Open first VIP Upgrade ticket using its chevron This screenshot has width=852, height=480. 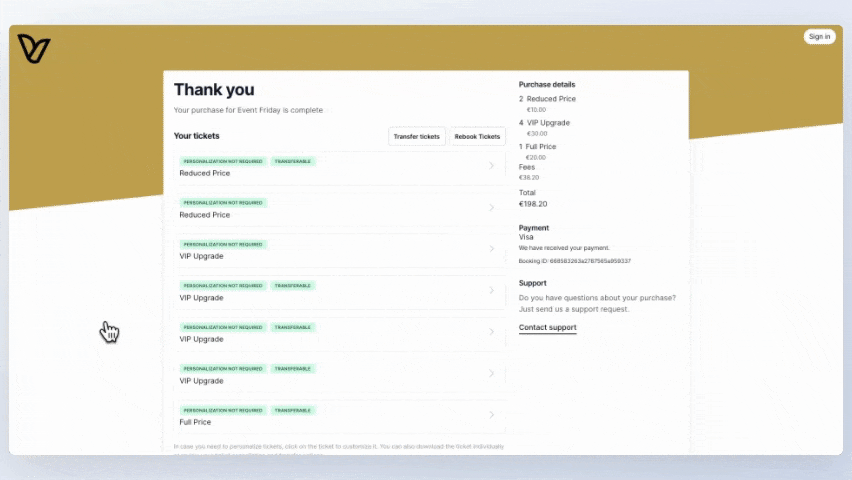pyautogui.click(x=491, y=249)
